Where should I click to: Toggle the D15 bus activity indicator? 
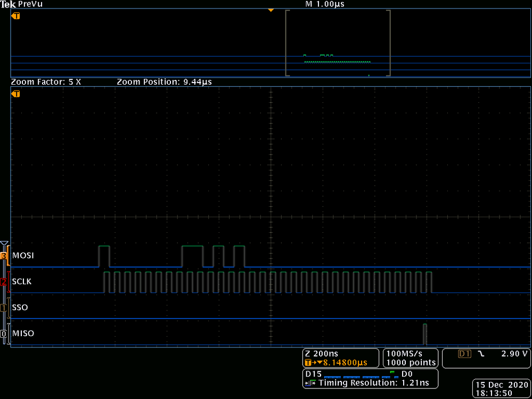313,373
